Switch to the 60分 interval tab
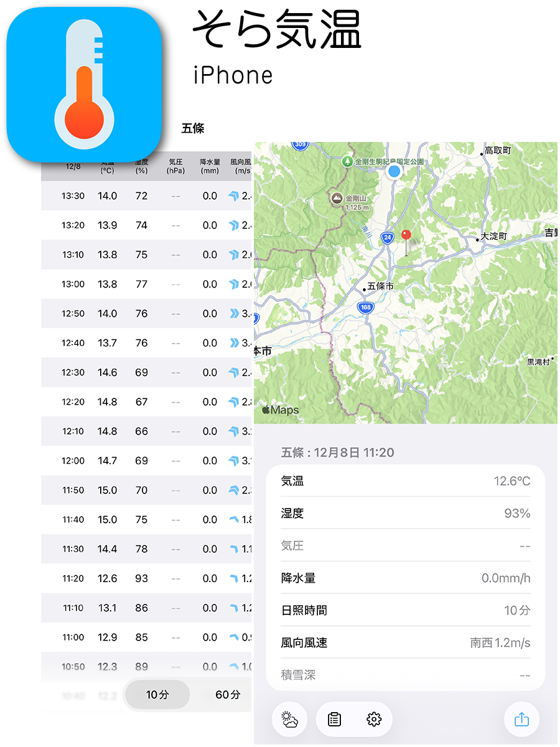Screen dimensions: 560x747 [x=229, y=695]
